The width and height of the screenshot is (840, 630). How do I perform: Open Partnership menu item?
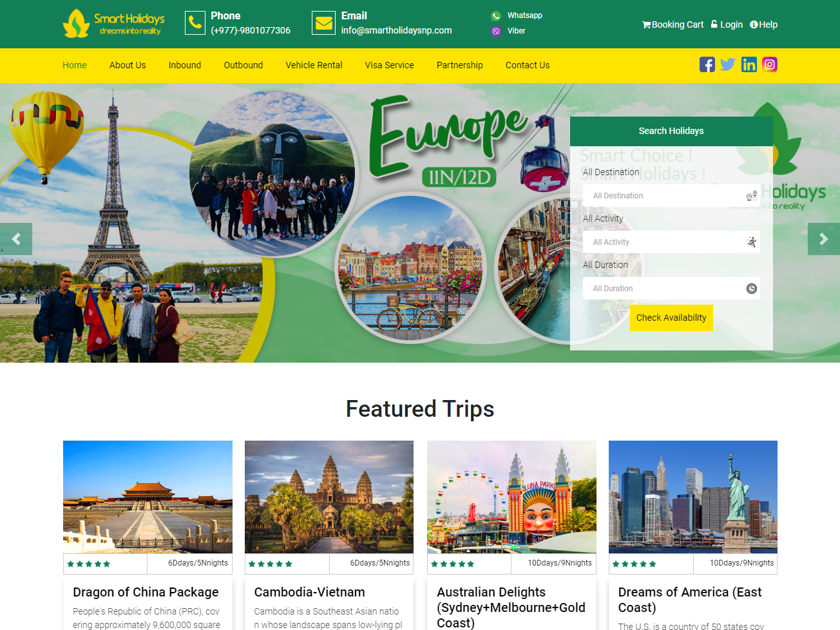click(x=460, y=65)
